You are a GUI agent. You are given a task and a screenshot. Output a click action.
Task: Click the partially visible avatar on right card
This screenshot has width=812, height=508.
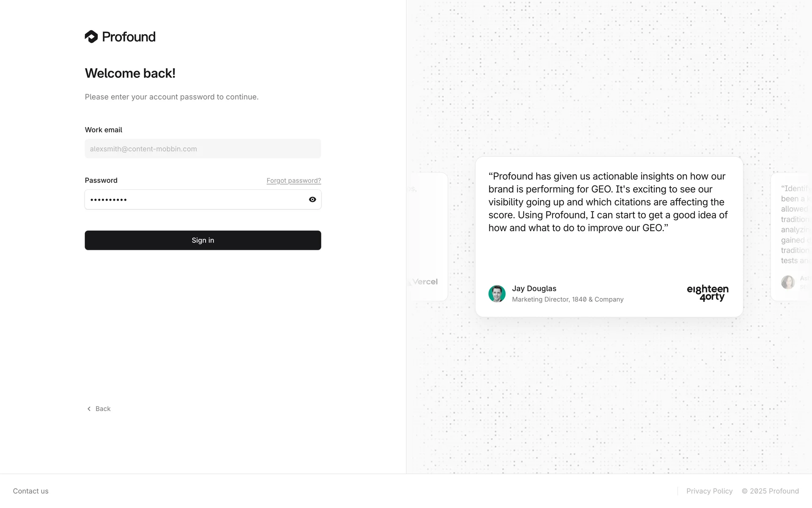(x=787, y=282)
